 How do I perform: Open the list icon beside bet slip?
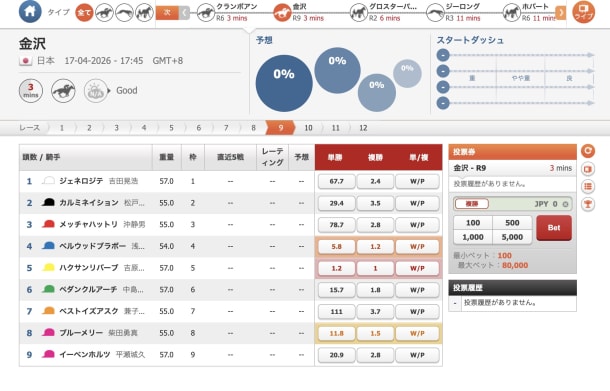point(588,186)
